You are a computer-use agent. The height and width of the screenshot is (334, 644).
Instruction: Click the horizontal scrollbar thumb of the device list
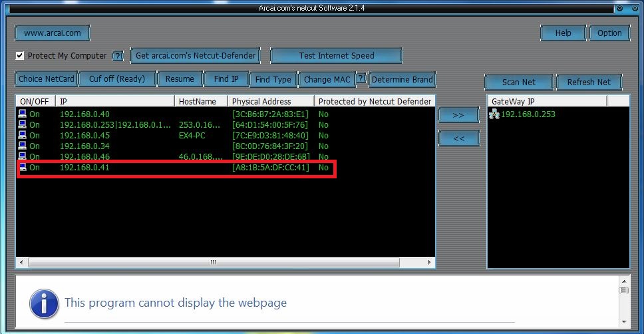(214, 262)
